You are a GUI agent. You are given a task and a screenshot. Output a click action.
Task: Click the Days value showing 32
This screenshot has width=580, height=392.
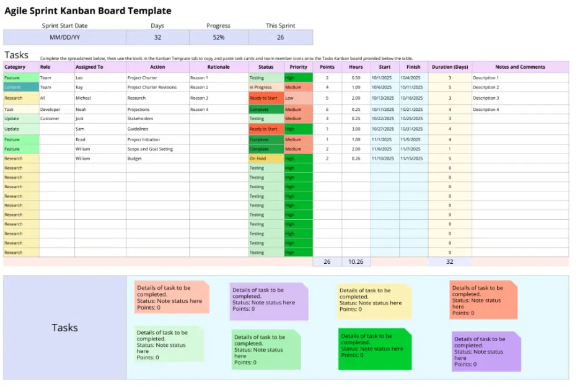pyautogui.click(x=157, y=37)
